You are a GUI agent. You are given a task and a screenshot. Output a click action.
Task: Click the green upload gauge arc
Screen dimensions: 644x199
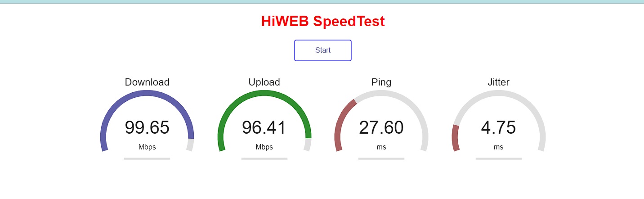pos(264,93)
